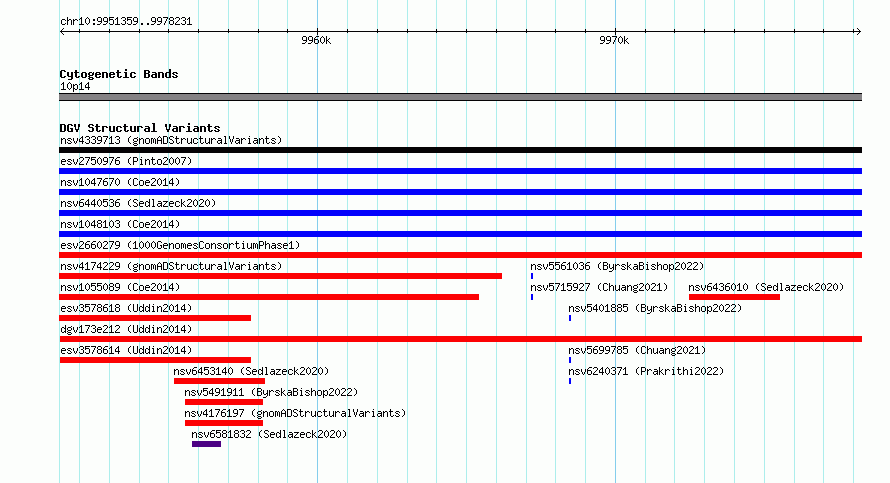Open nsv4176197 (gnomADStructuralVariants) label

pyautogui.click(x=295, y=413)
